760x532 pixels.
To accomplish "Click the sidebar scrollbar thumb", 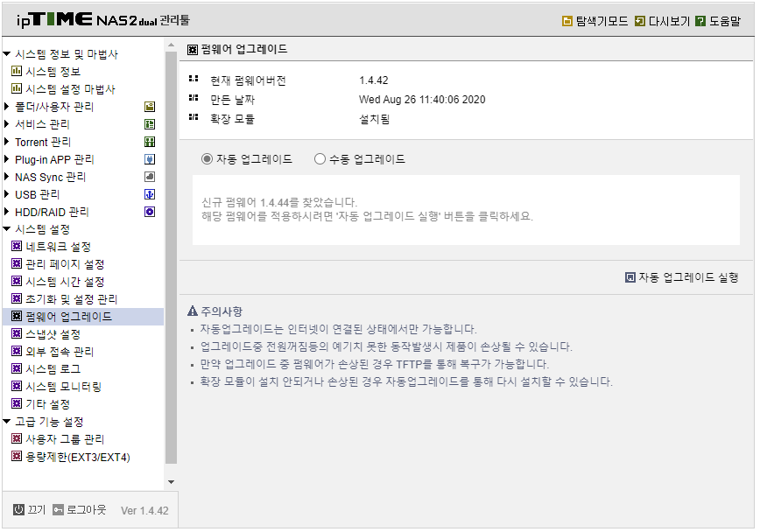I will pyautogui.click(x=171, y=257).
